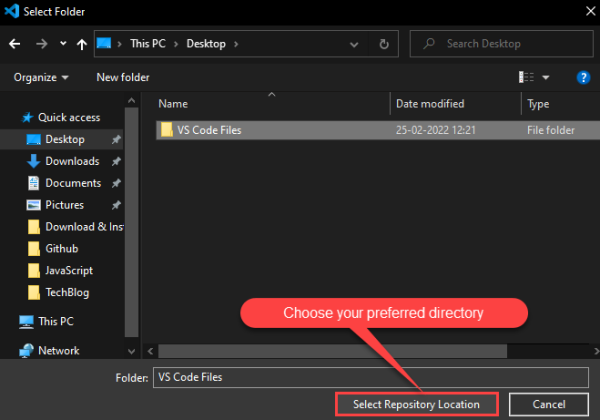Click the sidebar scroll up arrow
The image size is (600, 420).
click(131, 100)
